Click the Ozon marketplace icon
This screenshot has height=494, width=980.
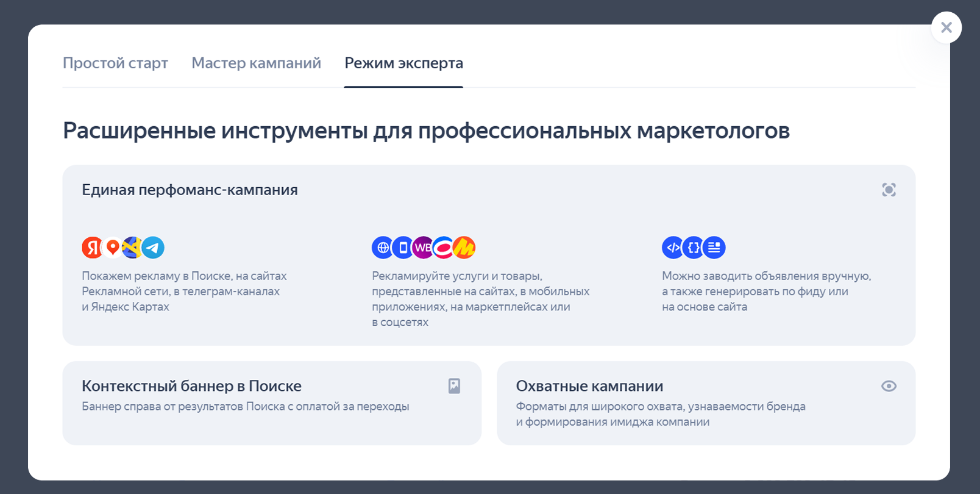click(x=443, y=248)
